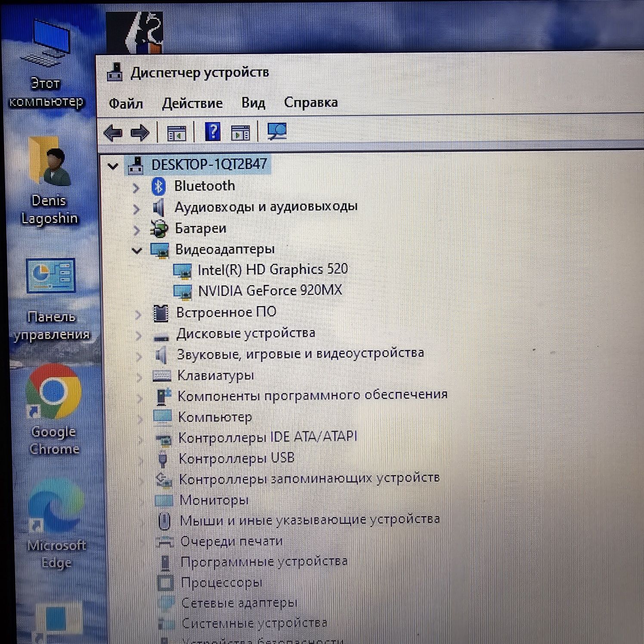Viewport: 644px width, 644px height.
Task: Click the blue question mark Help icon
Action: point(213,132)
